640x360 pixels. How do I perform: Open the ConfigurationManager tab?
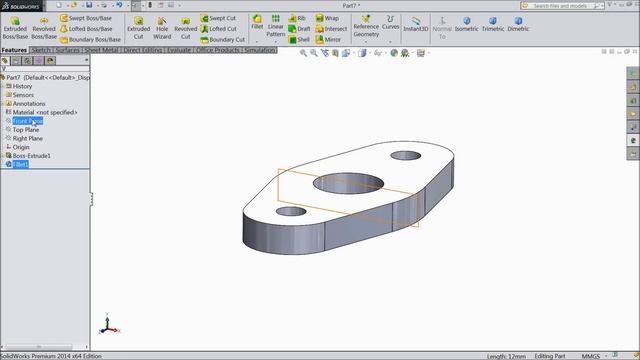(27, 60)
